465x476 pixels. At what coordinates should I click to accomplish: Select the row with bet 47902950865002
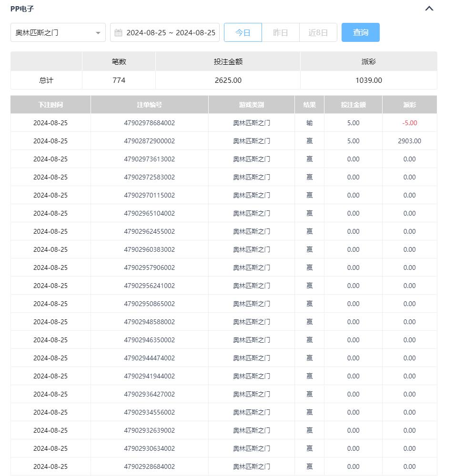click(149, 304)
